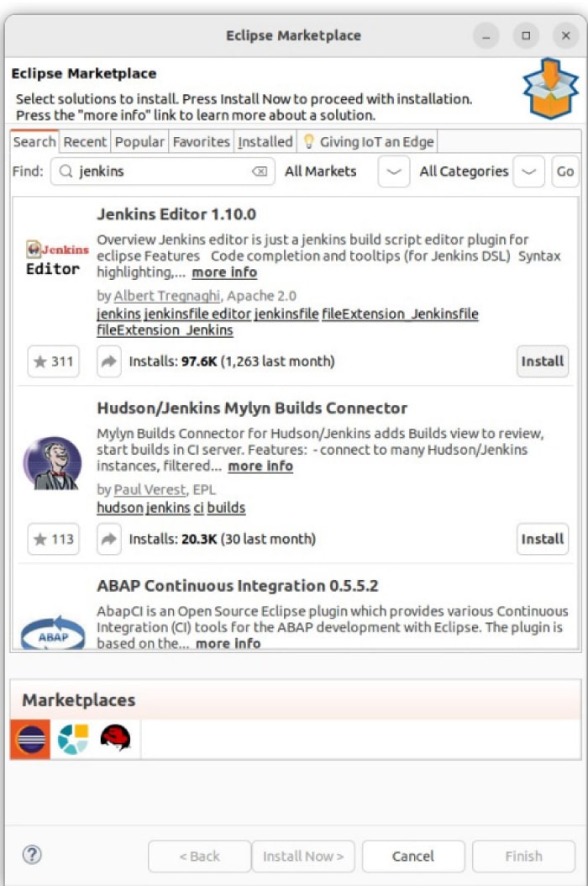
Task: Click the magnifier icon in Find field
Action: [66, 171]
